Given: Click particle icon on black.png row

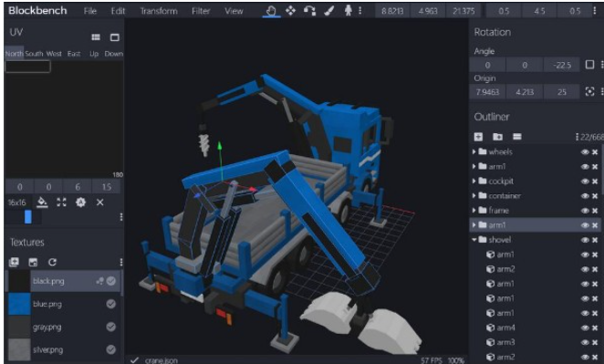Looking at the screenshot, I should tap(99, 281).
